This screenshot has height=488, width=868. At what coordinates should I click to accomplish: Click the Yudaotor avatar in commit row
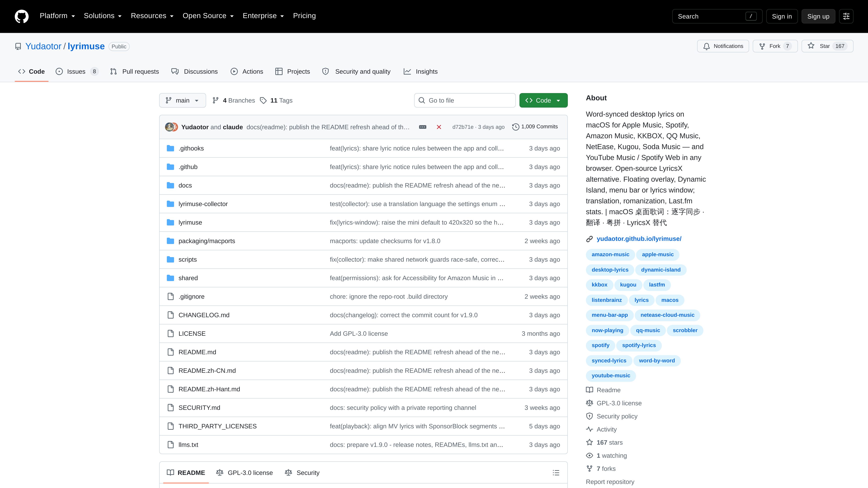[x=169, y=127]
